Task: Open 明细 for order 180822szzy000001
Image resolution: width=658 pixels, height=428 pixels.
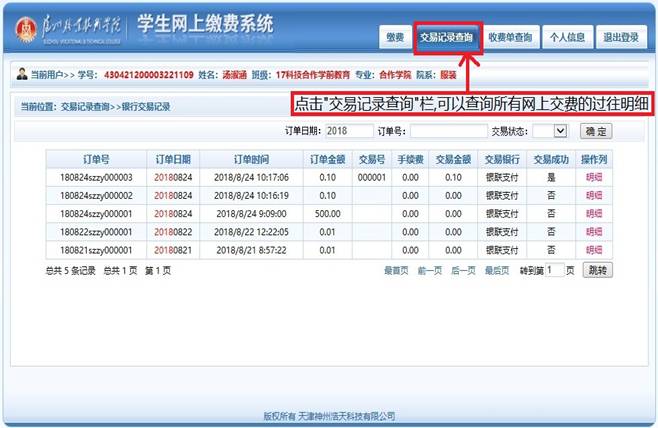Action: pos(595,231)
